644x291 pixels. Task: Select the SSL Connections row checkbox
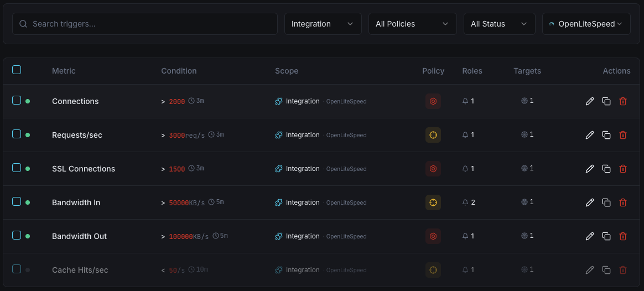[17, 168]
